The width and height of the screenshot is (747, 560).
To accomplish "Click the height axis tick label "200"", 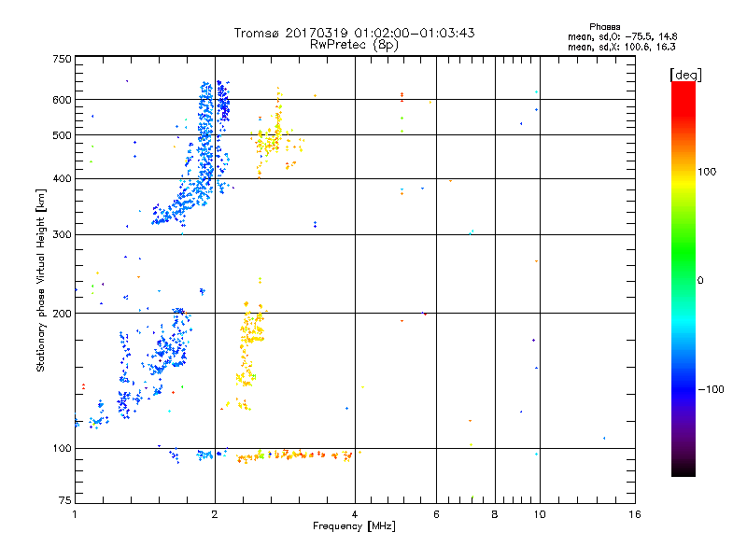I will pyautogui.click(x=62, y=314).
